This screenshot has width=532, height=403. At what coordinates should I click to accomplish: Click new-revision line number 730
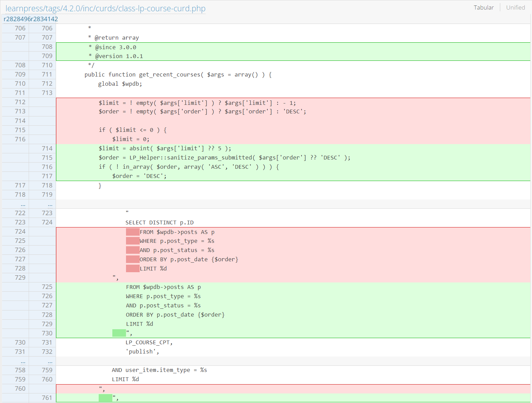[47, 333]
